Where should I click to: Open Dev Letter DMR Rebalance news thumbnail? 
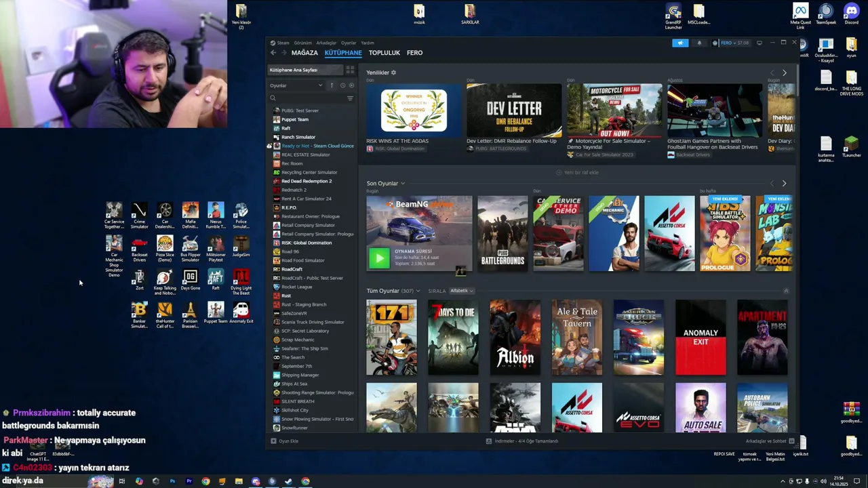click(514, 110)
